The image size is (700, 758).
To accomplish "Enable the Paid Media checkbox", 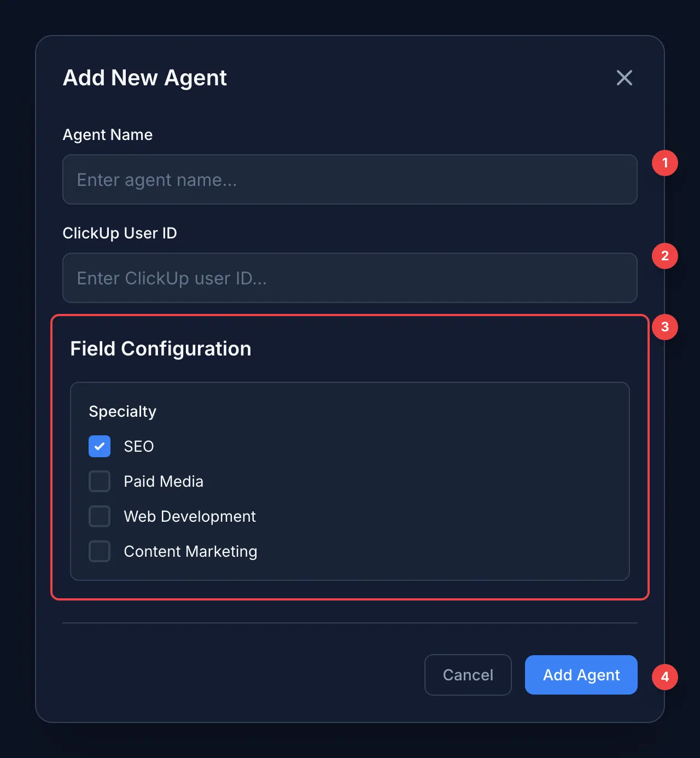I will tap(99, 481).
